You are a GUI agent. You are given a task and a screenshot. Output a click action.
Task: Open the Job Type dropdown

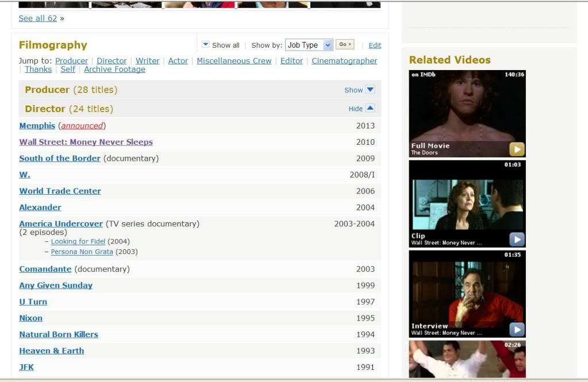tap(309, 45)
